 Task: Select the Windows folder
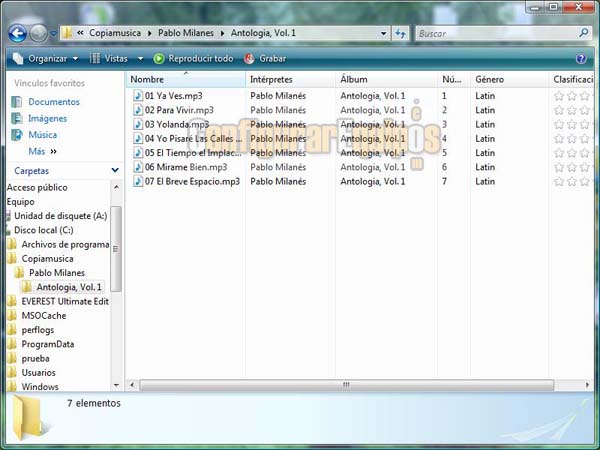tap(40, 386)
